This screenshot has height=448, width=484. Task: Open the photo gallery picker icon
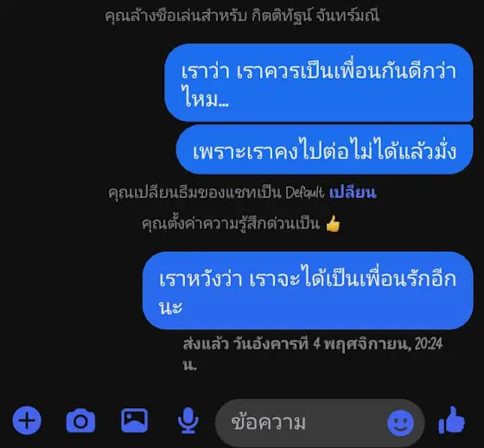[134, 420]
